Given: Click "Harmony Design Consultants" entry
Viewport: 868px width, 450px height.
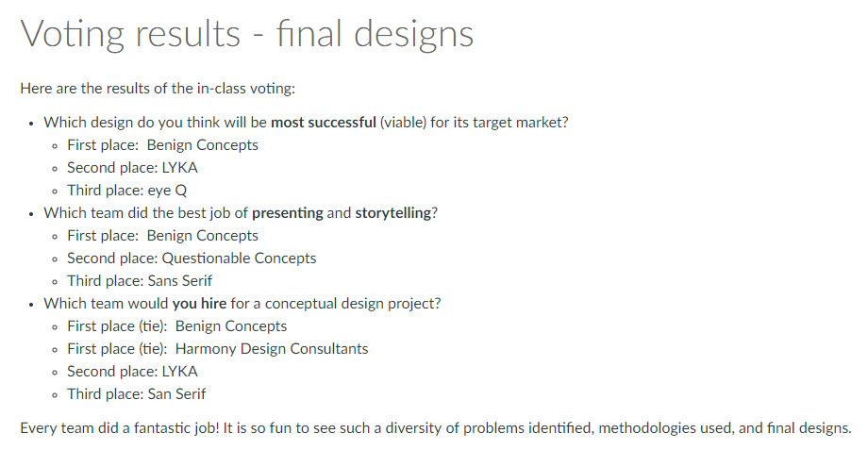Looking at the screenshot, I should 272,349.
